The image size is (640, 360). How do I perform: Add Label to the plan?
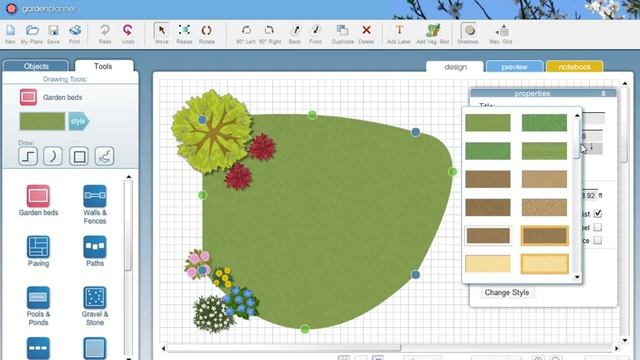(x=399, y=34)
